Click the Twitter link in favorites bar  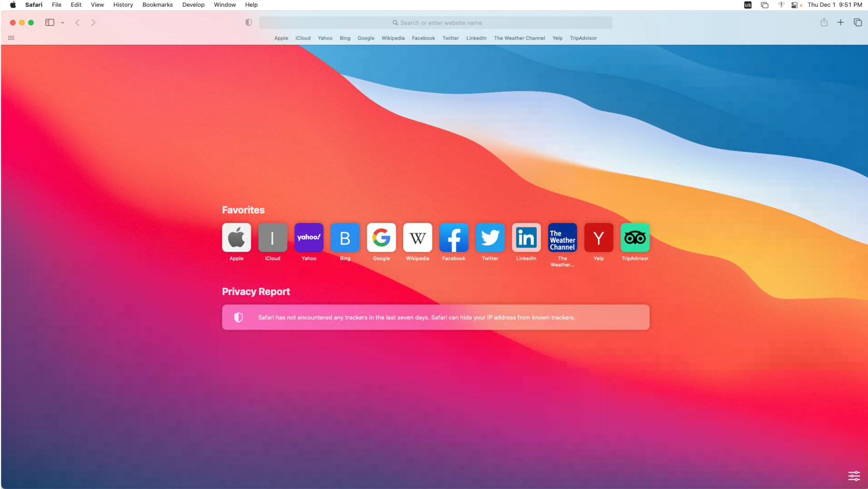(x=451, y=38)
